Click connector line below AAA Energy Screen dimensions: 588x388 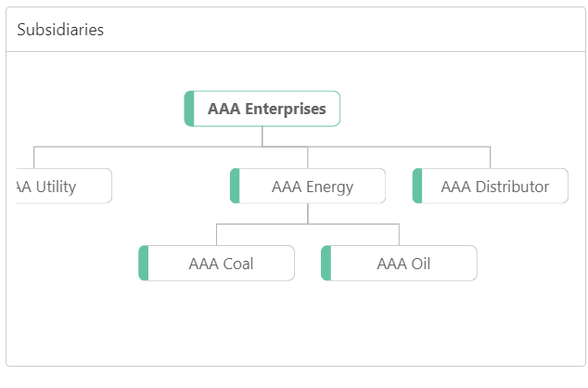pyautogui.click(x=308, y=213)
